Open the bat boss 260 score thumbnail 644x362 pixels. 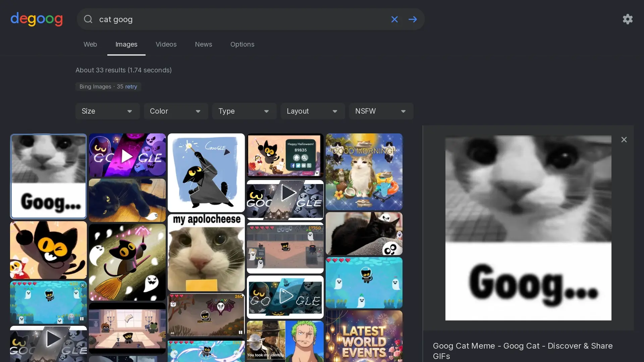(206, 315)
